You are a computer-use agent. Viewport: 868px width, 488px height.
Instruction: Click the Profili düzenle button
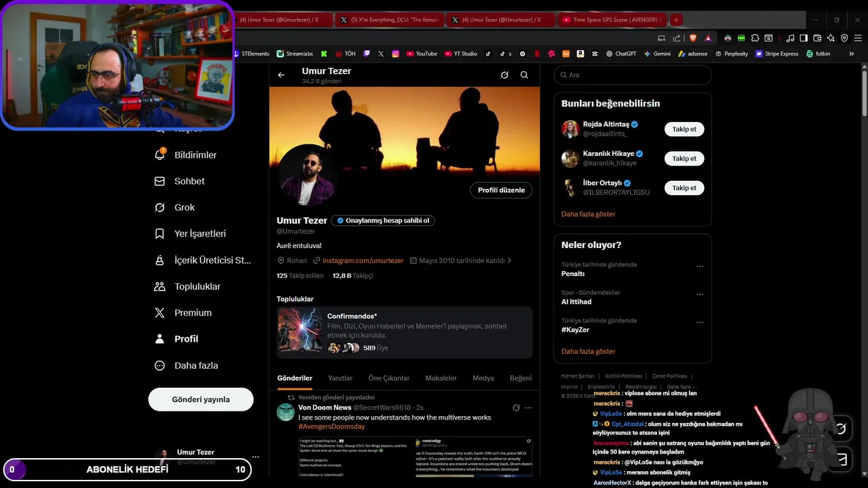pos(501,190)
